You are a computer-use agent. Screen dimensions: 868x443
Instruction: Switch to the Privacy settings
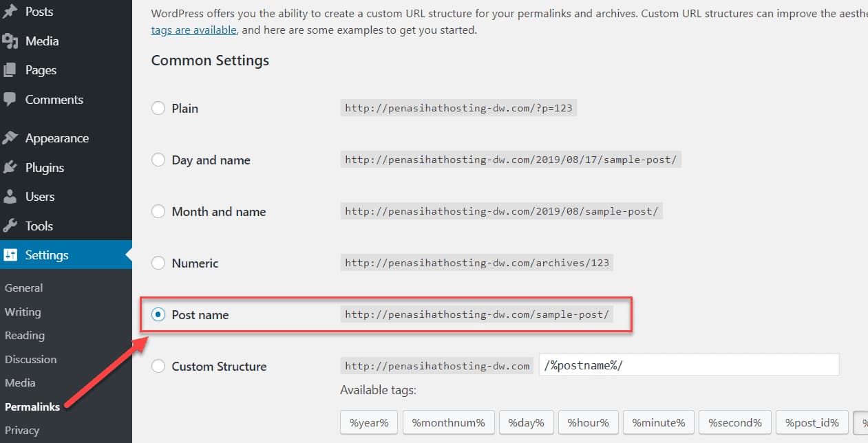(x=22, y=430)
